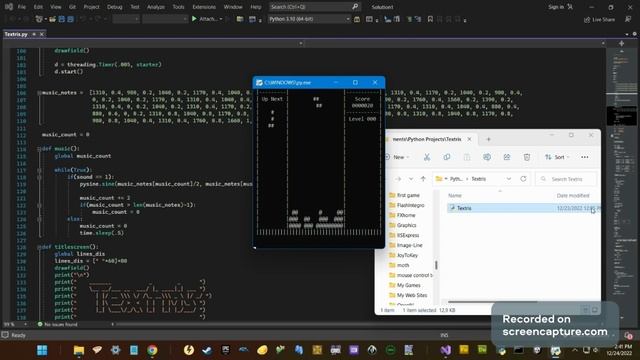
Task: Toggle the pin on the Textris.py tab
Action: click(34, 34)
